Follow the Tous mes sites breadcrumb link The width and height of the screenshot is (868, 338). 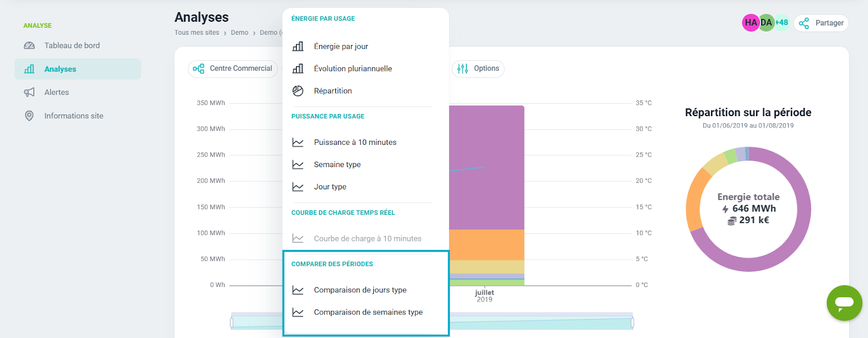point(196,33)
